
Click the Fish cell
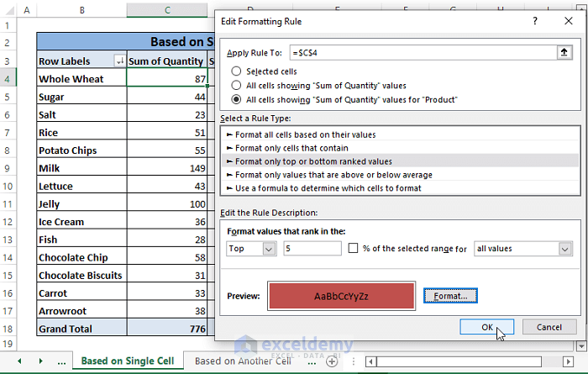tap(81, 240)
